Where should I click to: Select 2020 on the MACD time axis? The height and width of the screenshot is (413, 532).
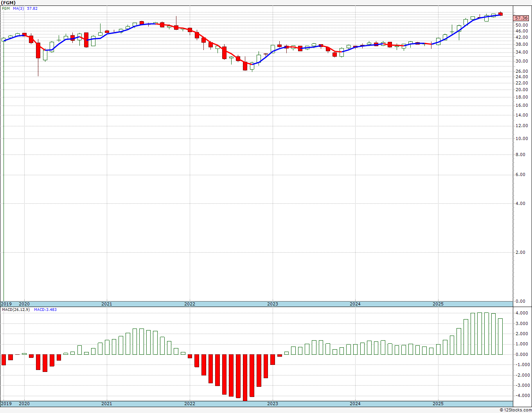(24, 404)
